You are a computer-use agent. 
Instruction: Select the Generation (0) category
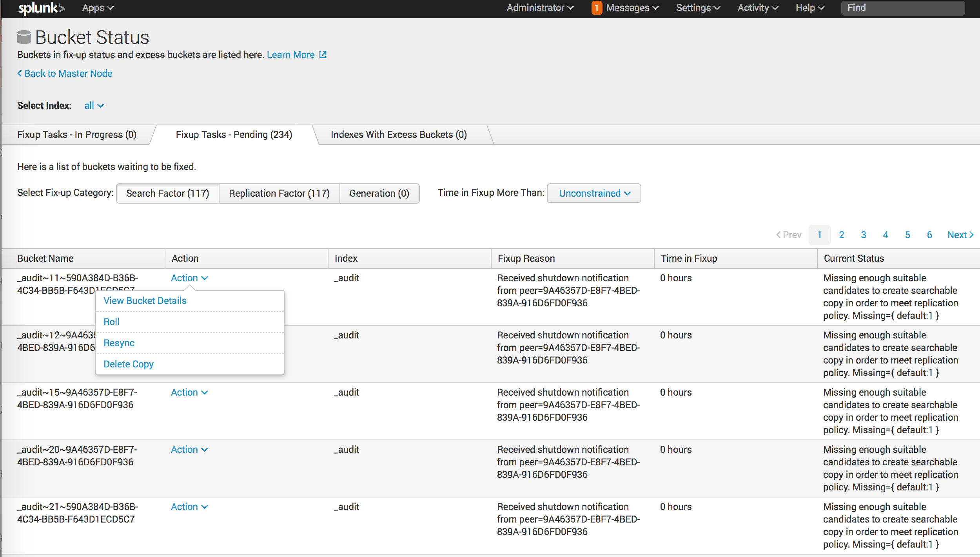(379, 193)
